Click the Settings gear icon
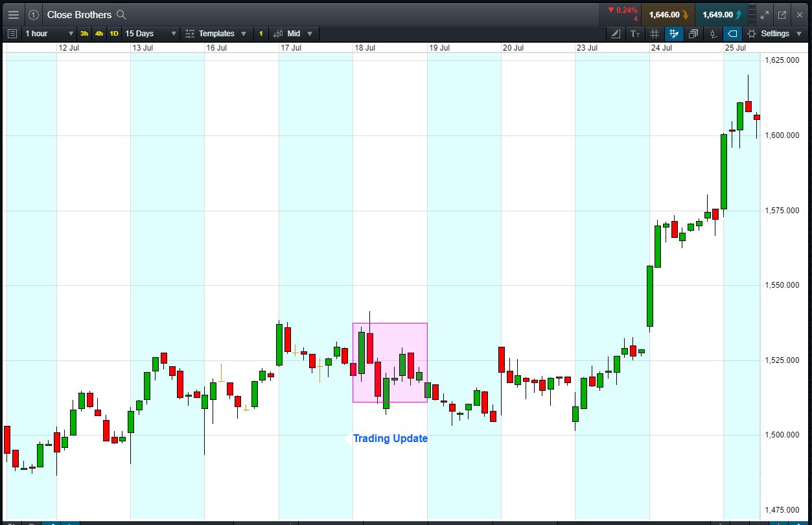This screenshot has height=525, width=812. (752, 33)
